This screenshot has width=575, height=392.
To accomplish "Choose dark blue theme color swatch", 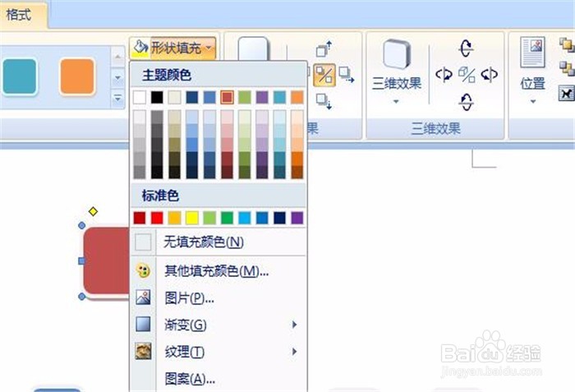I will coord(191,97).
